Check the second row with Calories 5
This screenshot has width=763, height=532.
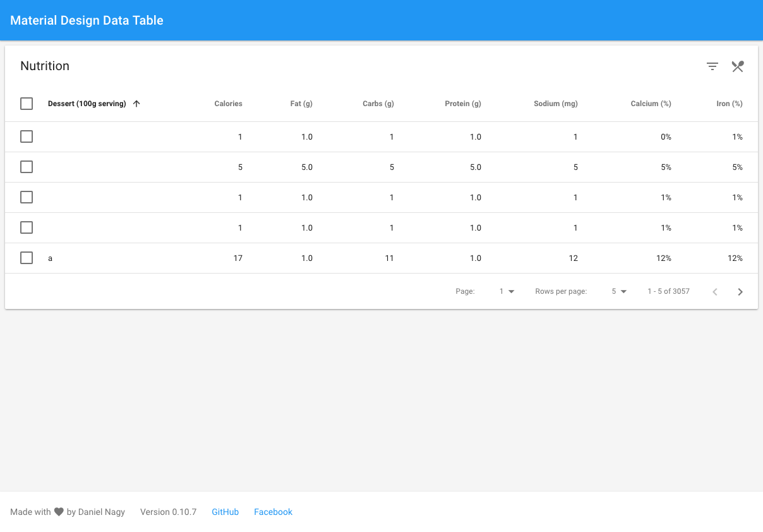pyautogui.click(x=26, y=167)
